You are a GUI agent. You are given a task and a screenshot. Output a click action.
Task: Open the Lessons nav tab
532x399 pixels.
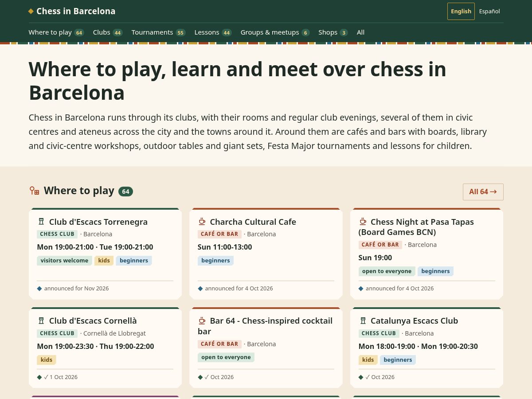tap(213, 32)
